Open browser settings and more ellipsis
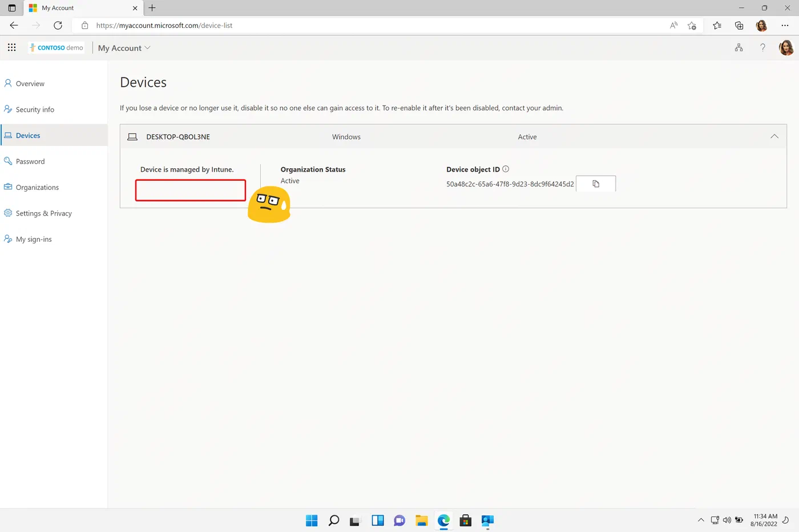The height and width of the screenshot is (532, 799). 785,25
